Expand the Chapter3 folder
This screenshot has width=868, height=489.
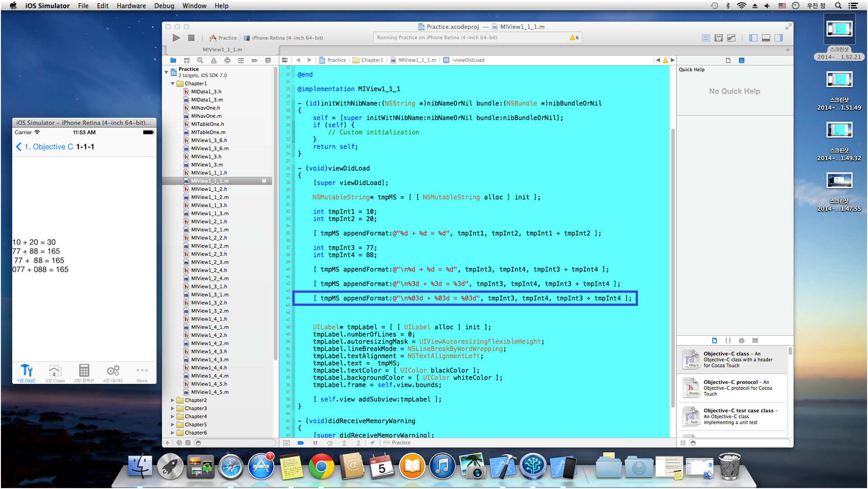tap(173, 409)
